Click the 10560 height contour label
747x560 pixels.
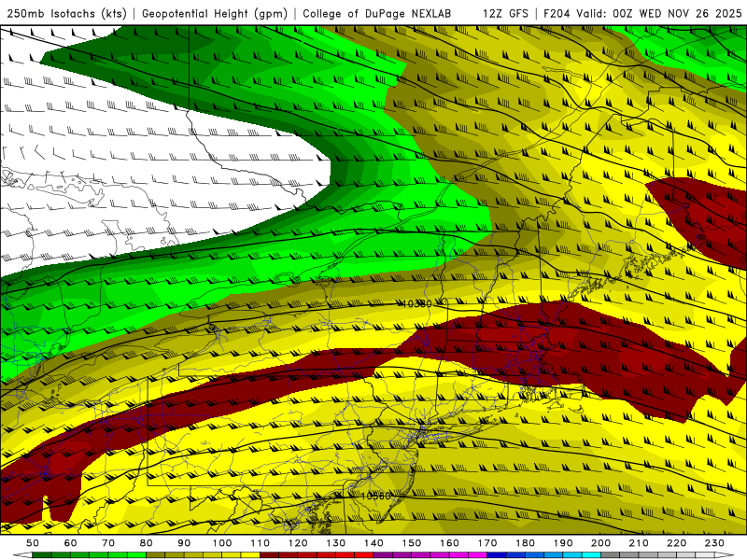click(376, 496)
